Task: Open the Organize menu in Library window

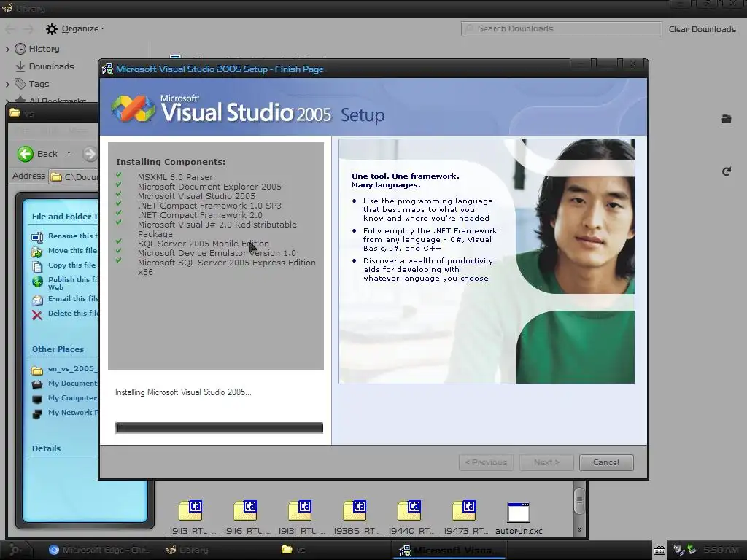Action: (x=82, y=28)
